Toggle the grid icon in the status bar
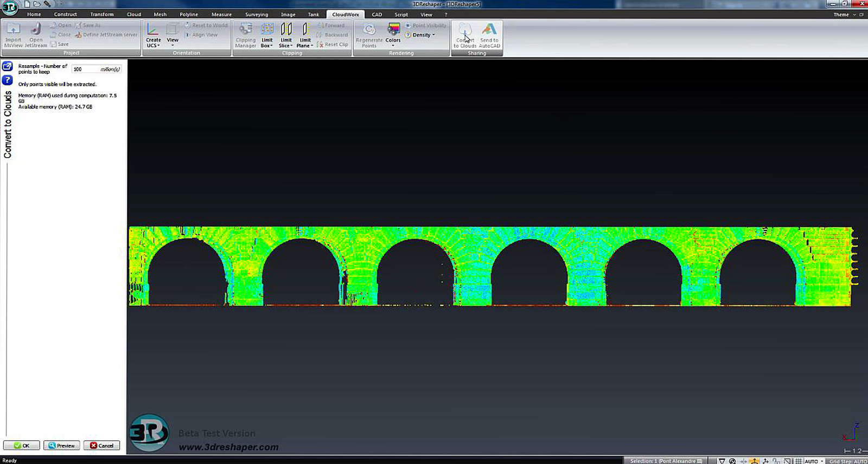 click(798, 461)
